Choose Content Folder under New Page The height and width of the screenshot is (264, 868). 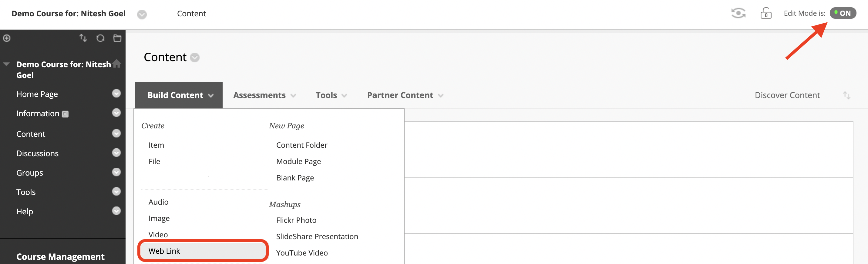301,145
